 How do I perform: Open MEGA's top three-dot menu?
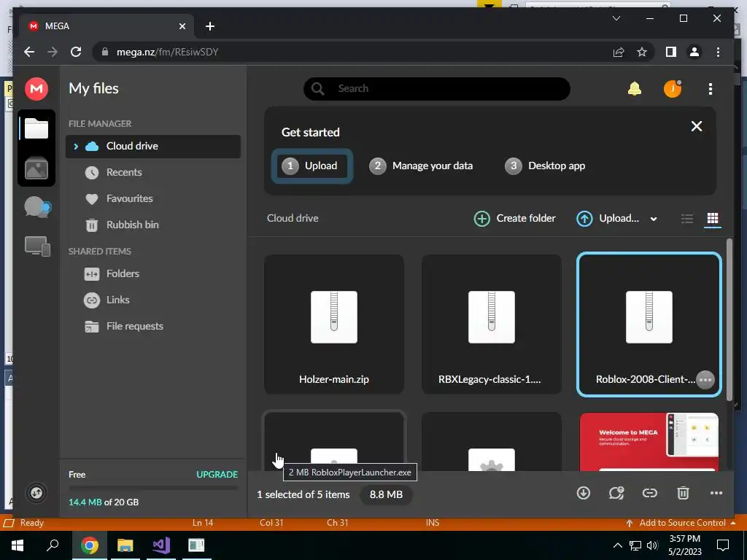coord(711,88)
